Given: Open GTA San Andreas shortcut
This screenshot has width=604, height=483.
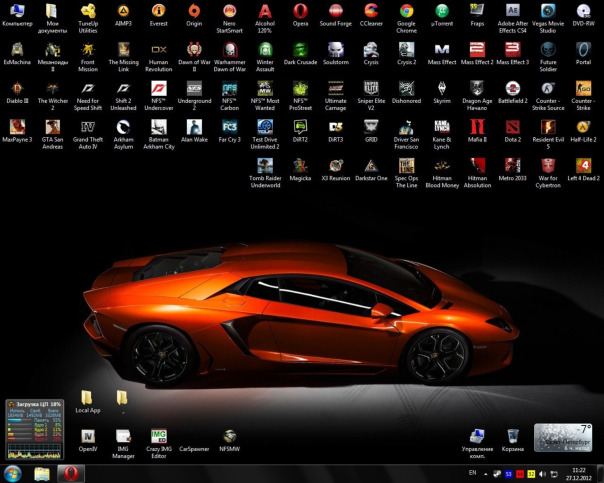Looking at the screenshot, I should click(52, 127).
